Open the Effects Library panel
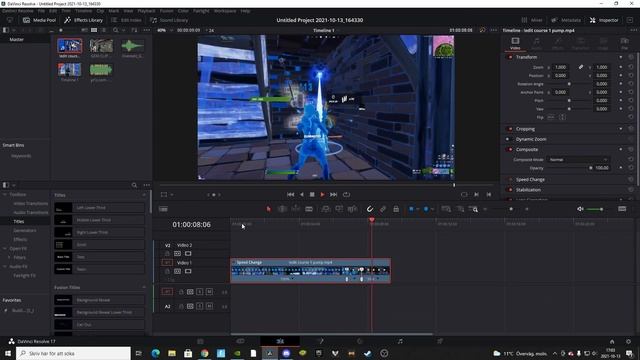The image size is (640, 360). [x=84, y=20]
